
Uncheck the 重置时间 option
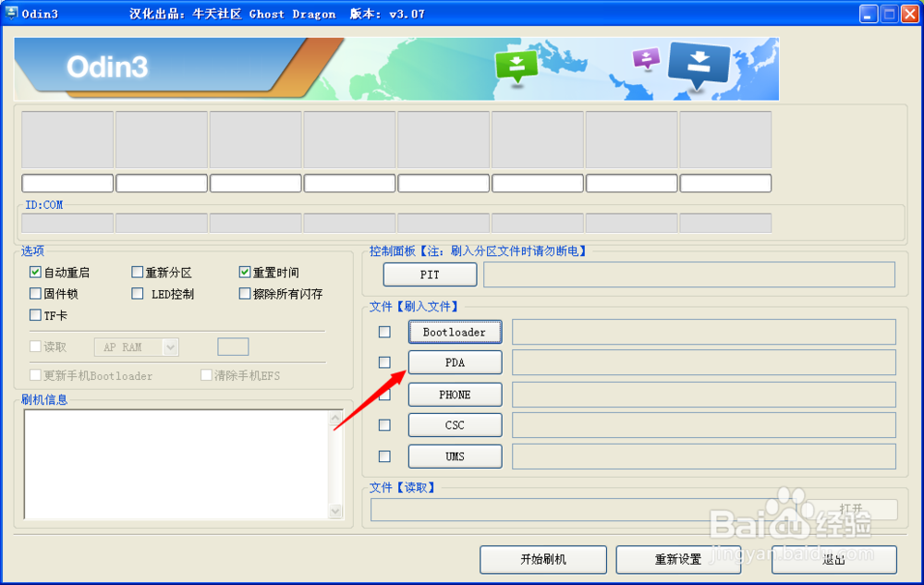[245, 273]
